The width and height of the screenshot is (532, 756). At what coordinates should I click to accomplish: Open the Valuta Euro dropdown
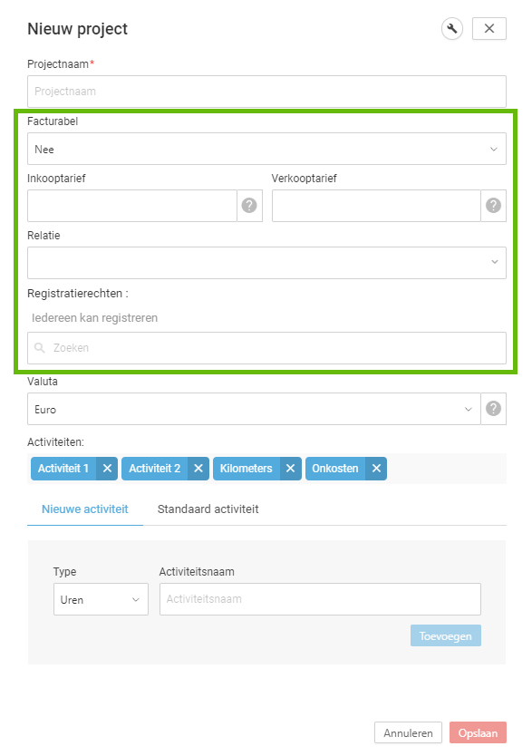(254, 409)
